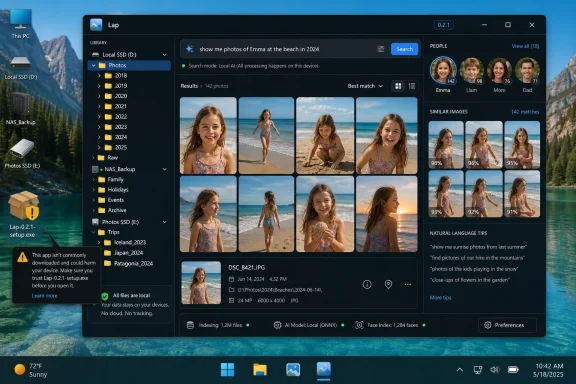Screen dimensions: 576x384
Task: Show map location of DSC_8421.JPG
Action: [x=388, y=284]
